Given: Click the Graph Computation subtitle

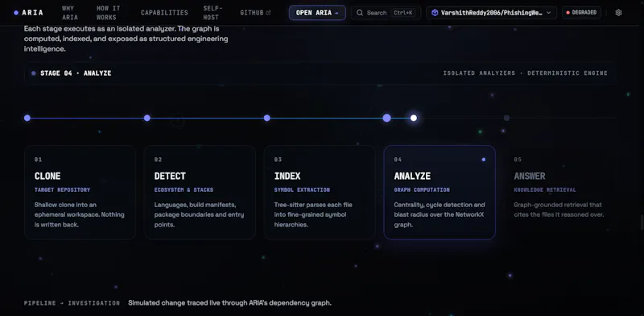Looking at the screenshot, I should click(422, 190).
